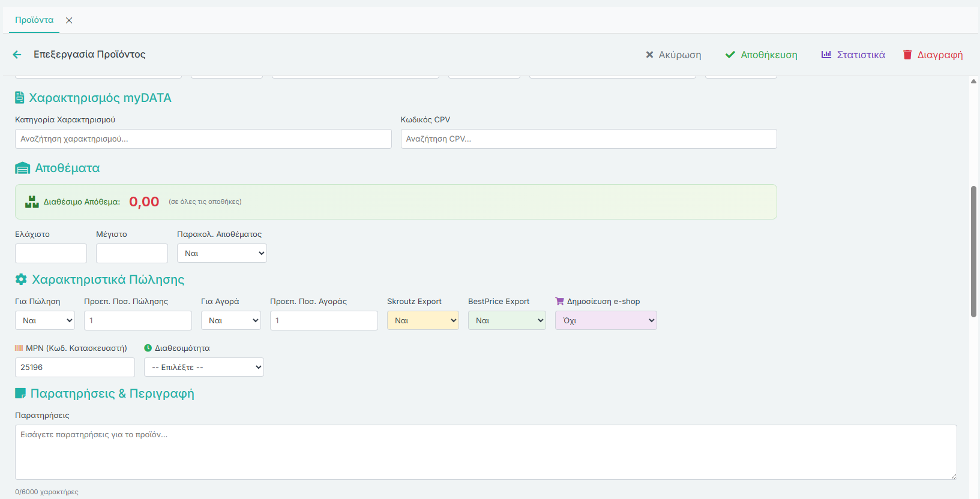The width and height of the screenshot is (980, 499).
Task: Focus the Παρατηρήσεις text area
Action: (486, 452)
